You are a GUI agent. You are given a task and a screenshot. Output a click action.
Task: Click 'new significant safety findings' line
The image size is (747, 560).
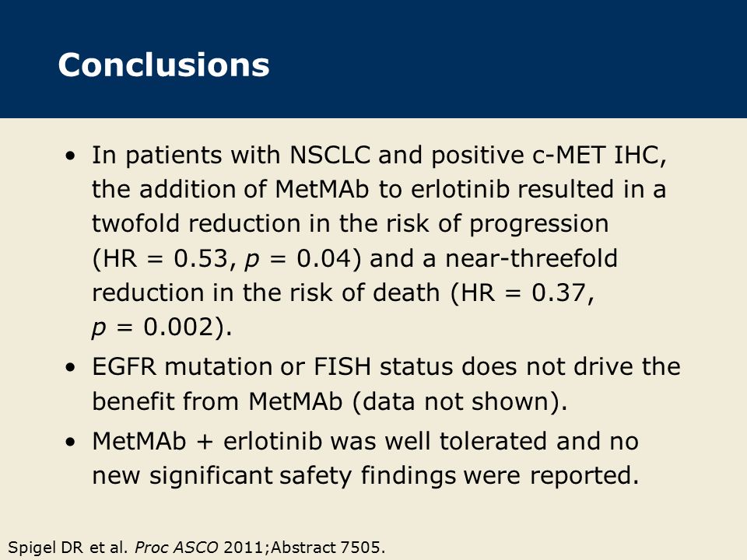tap(366, 476)
